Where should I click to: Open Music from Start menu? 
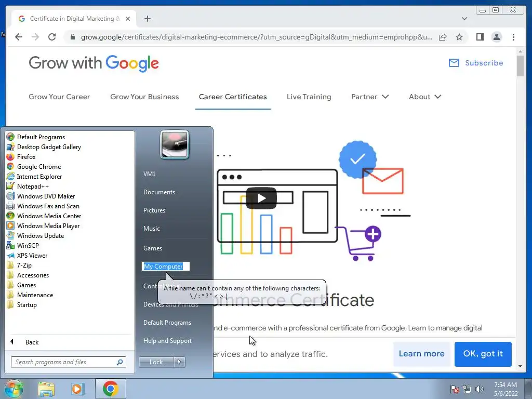(x=151, y=229)
